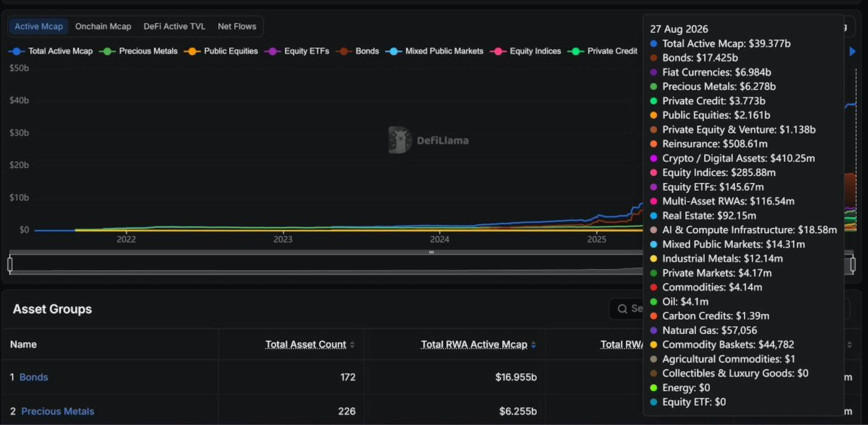Click the 2022 x-axis label
868x425 pixels.
126,239
